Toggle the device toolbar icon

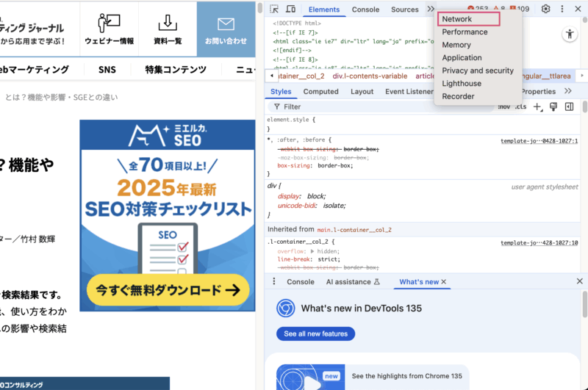click(290, 9)
